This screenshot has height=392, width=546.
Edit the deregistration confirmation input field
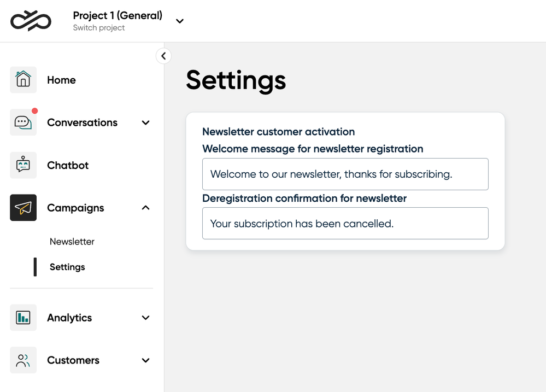pos(345,224)
